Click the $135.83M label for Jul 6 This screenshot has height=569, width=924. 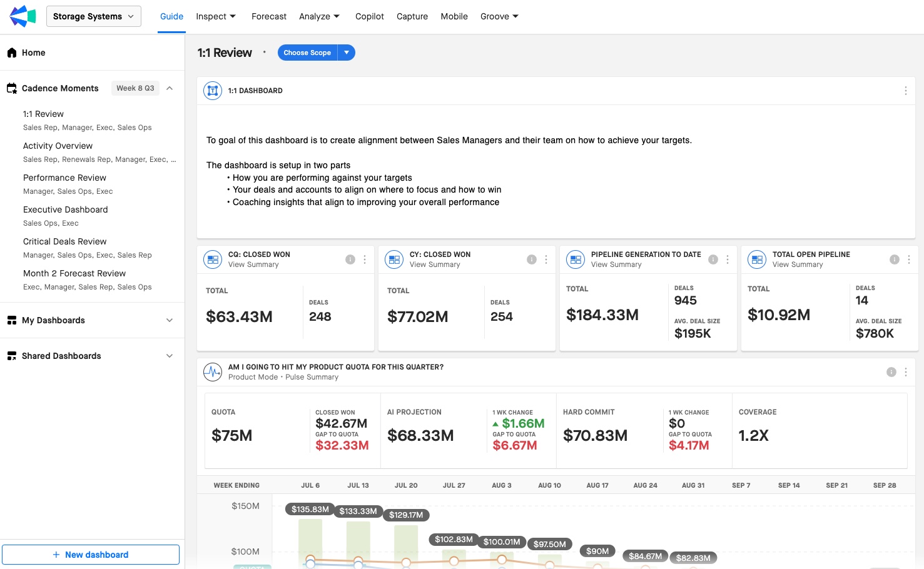[x=310, y=510]
